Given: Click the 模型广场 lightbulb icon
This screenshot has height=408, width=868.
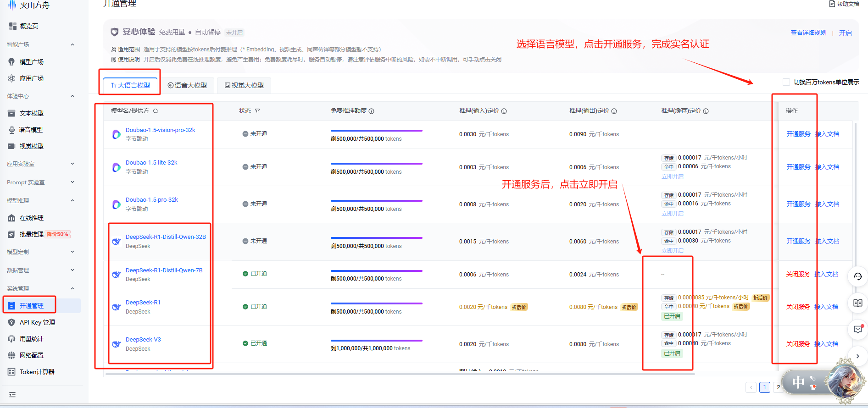Looking at the screenshot, I should tap(12, 62).
